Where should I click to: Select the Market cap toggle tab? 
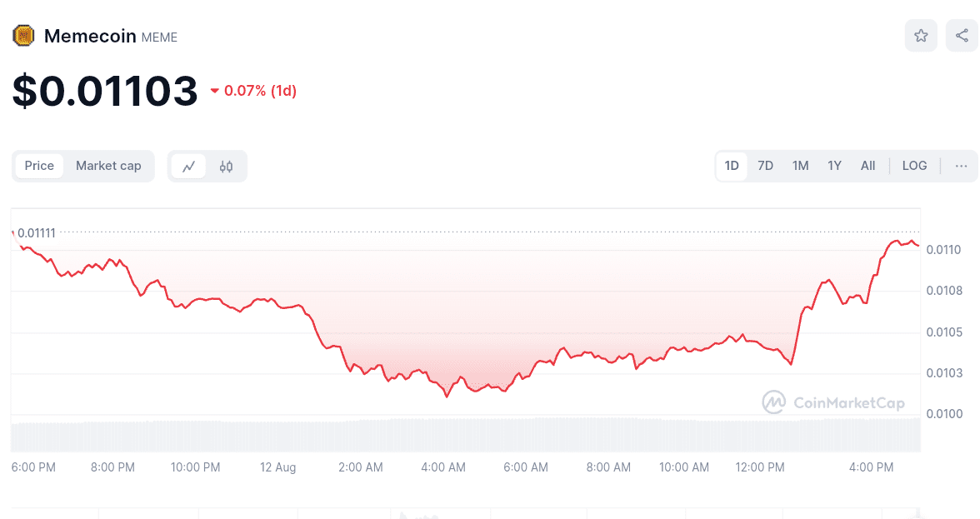click(108, 166)
